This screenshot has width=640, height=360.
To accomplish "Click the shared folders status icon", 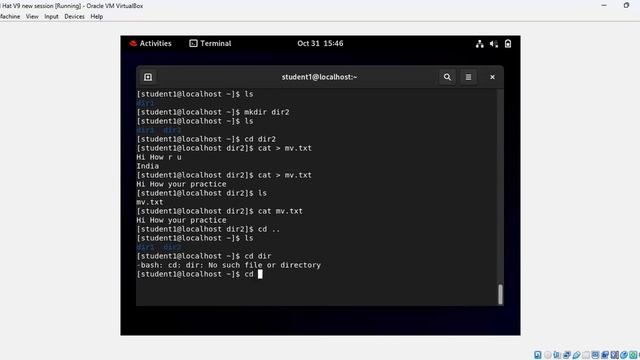I will coord(586,355).
